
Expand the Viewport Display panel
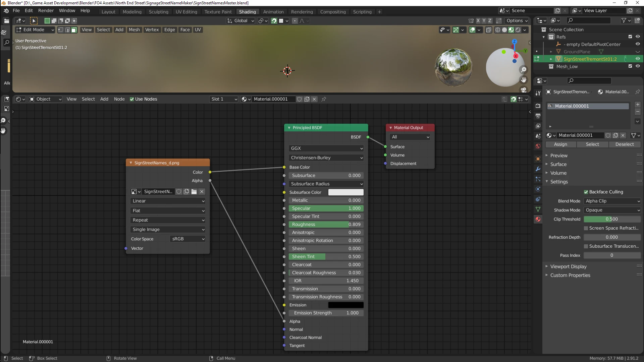[568, 266]
